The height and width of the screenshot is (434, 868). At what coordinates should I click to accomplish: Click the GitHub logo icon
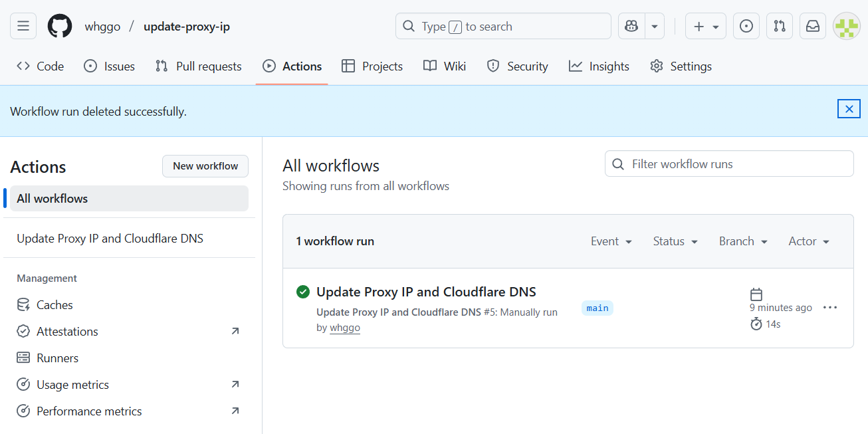pos(60,27)
